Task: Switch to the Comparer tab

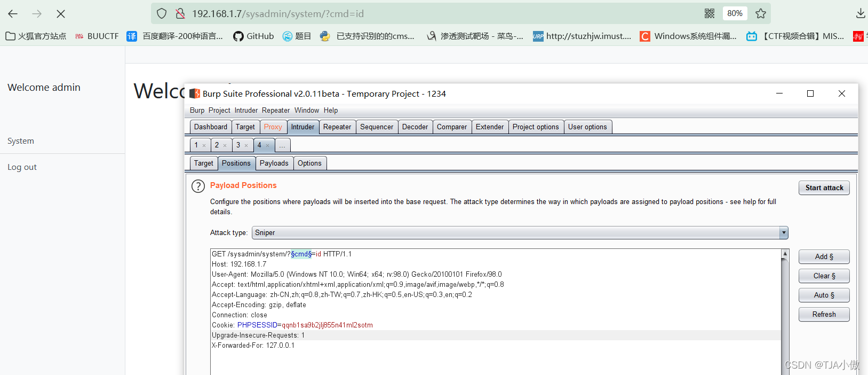Action: (x=452, y=127)
